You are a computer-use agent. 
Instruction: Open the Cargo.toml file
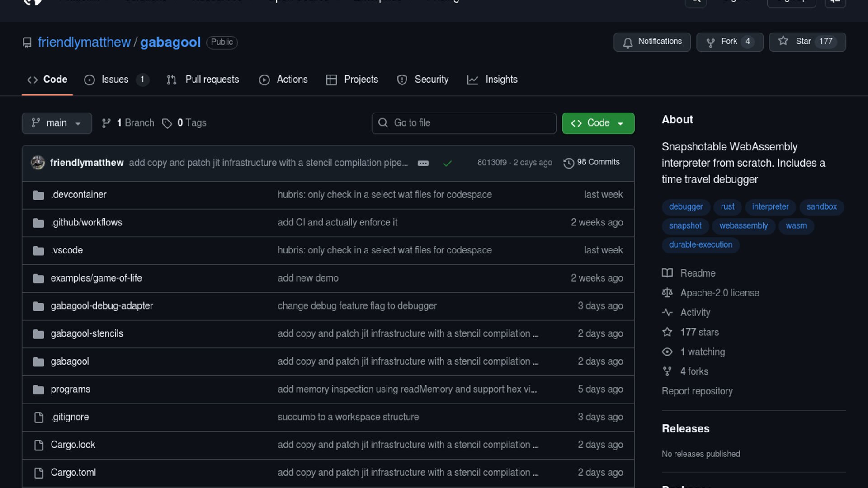(73, 472)
